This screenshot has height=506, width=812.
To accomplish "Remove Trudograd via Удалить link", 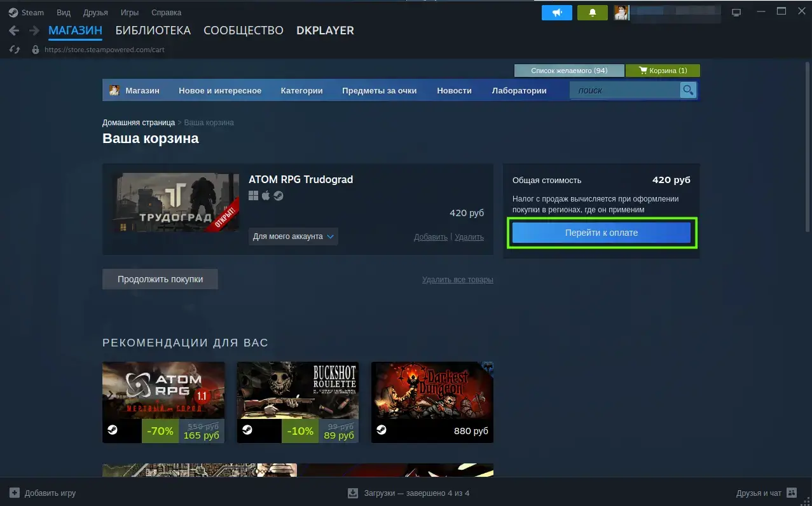I will coord(469,237).
